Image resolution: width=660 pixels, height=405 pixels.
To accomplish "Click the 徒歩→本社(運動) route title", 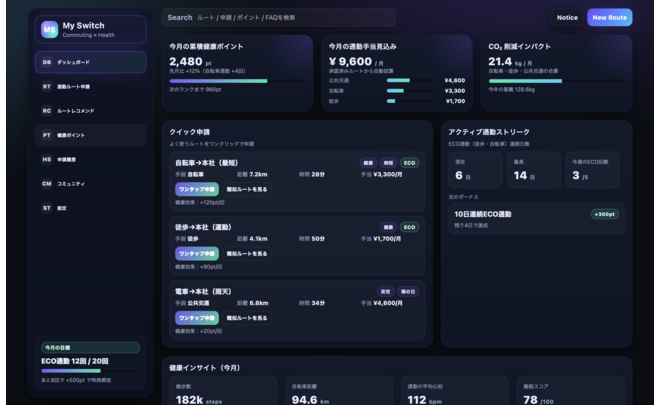I will pos(203,227).
